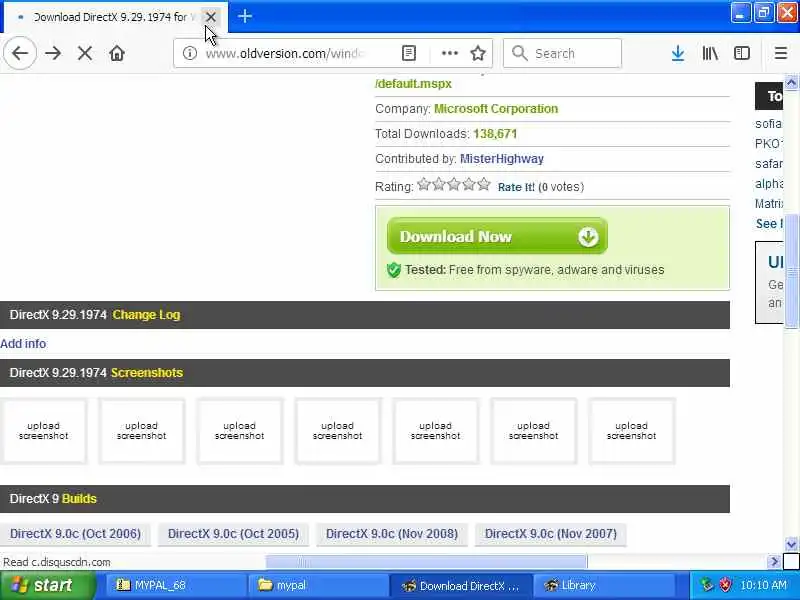Open DirectX 9.0c (Oct 2005) build
Viewport: 800px width, 600px height.
233,534
